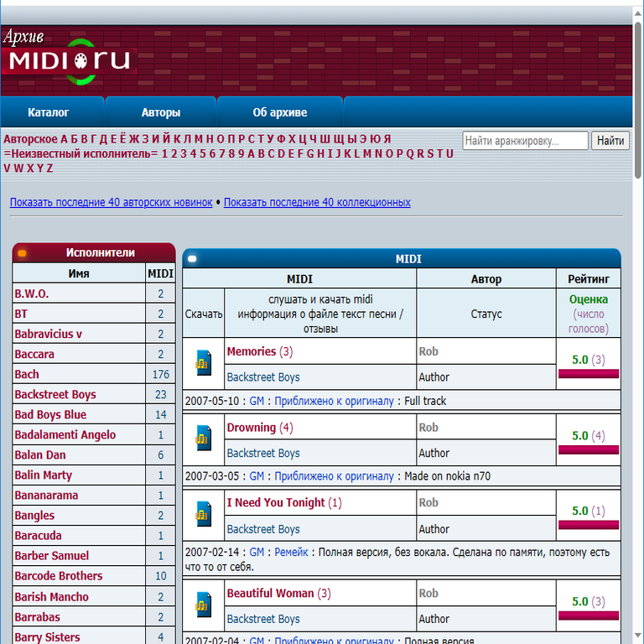Open artist Balin Marty

pos(43,475)
